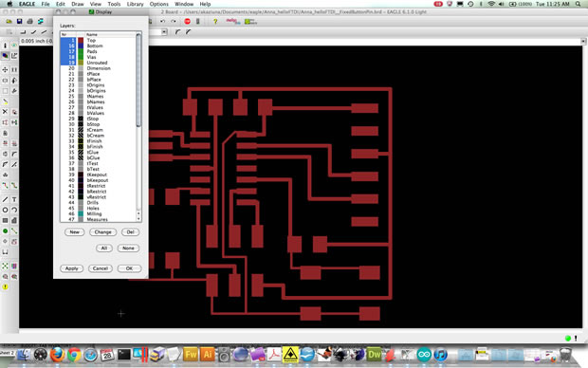Image resolution: width=588 pixels, height=368 pixels.
Task: Select the Text (T) tool
Action: (14, 199)
